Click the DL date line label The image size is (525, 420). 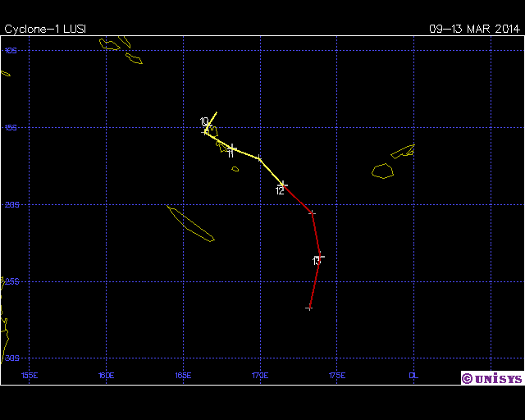coord(413,375)
